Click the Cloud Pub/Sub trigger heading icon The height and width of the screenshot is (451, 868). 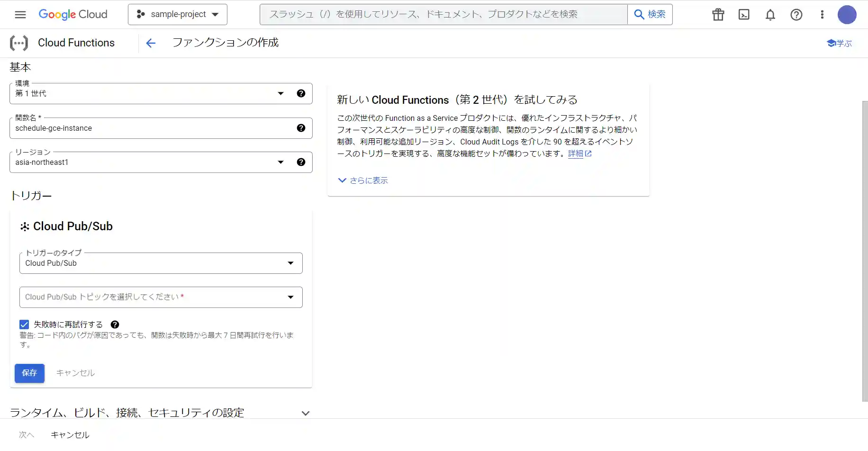pyautogui.click(x=25, y=227)
